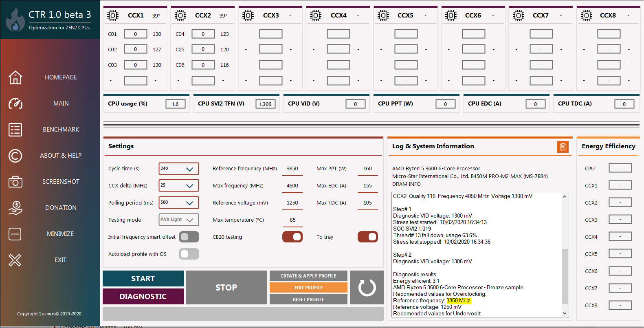Viewport: 644px width, 328px height.
Task: Click the Exit X icon
Action: point(15,260)
